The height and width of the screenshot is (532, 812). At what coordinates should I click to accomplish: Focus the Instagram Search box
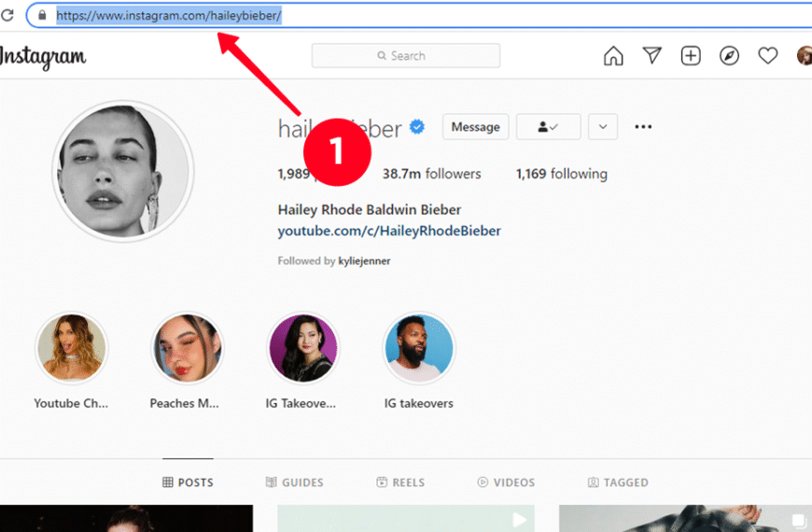pos(406,55)
